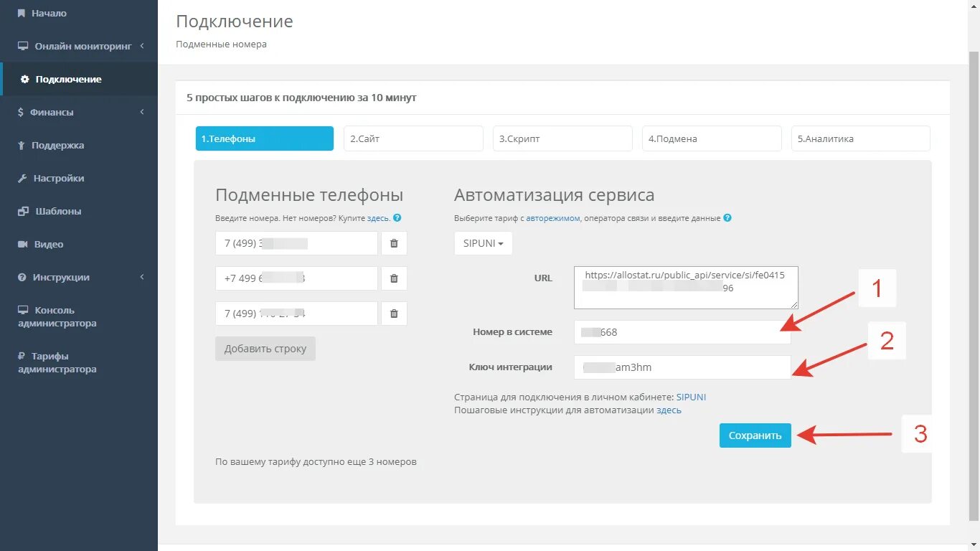Click help icon next to Купите здесь

point(397,218)
